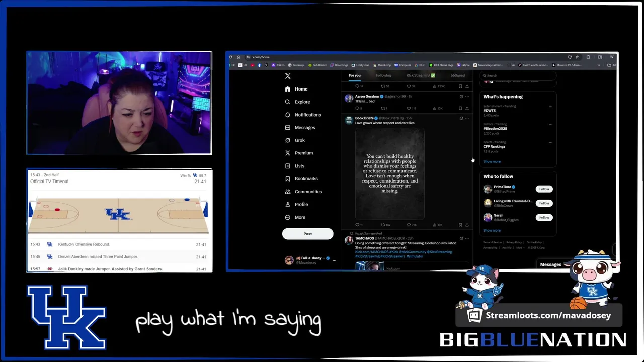
Task: Open options for #Election2025 trend
Action: 550,125
